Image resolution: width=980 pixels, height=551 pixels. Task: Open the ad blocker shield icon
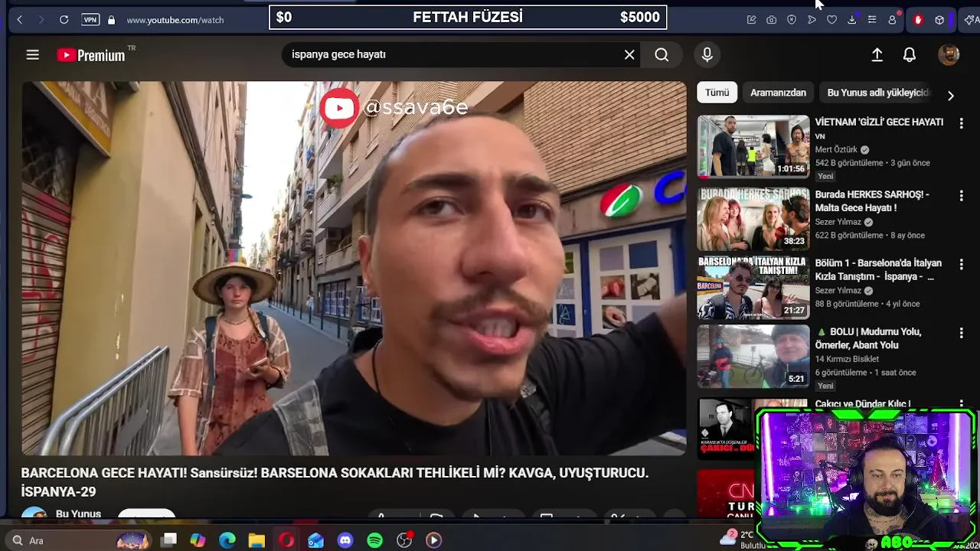click(792, 20)
